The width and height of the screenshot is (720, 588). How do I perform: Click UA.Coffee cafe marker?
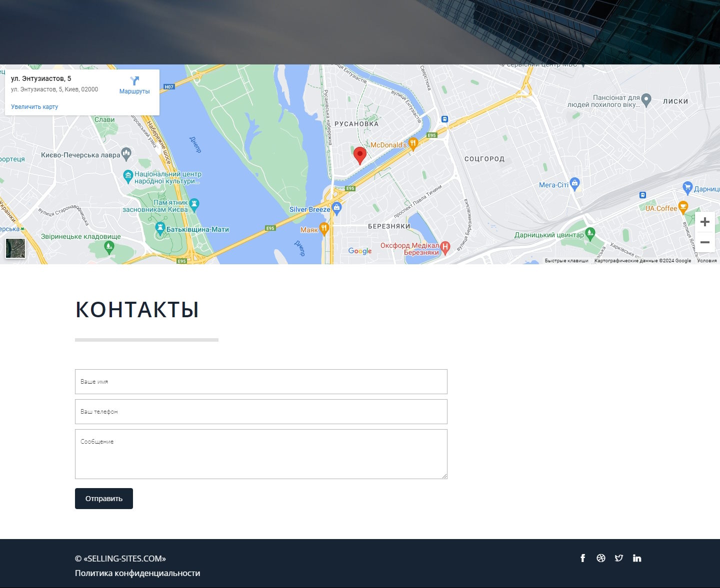[683, 207]
